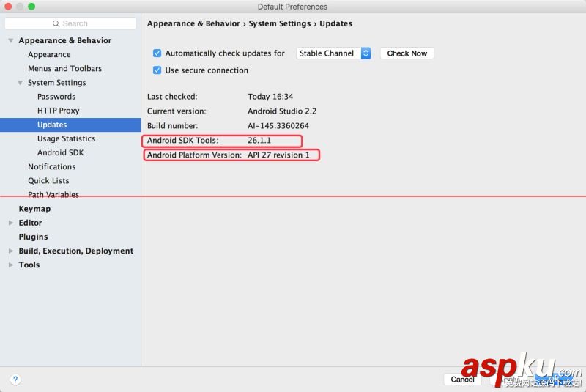This screenshot has width=586, height=392.
Task: Click the search magnifier icon
Action: point(56,24)
